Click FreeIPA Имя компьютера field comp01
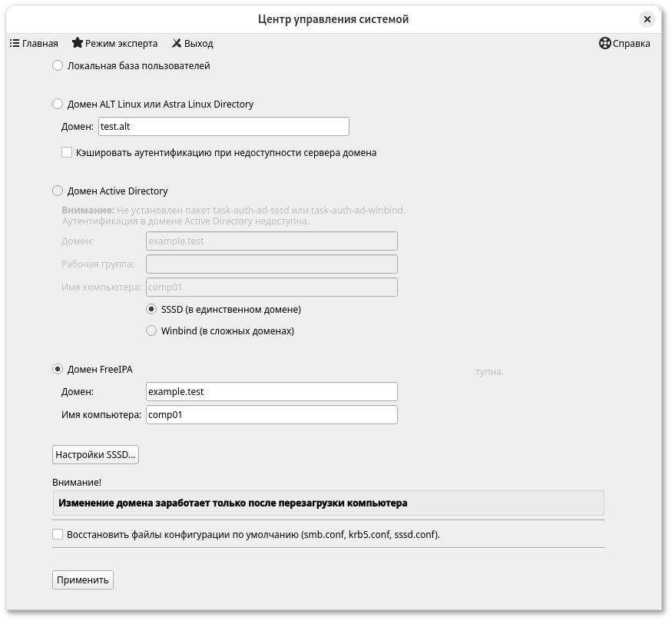The height and width of the screenshot is (621, 672). (x=271, y=415)
